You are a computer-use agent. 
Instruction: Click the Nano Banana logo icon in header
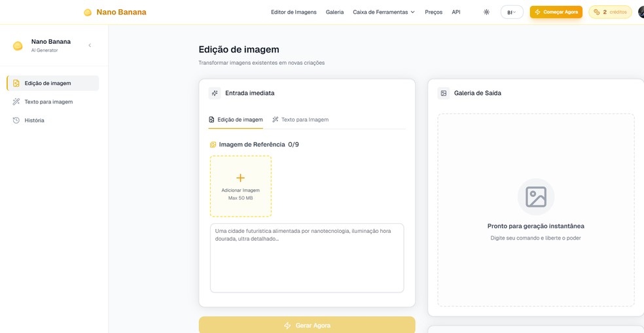(x=88, y=12)
